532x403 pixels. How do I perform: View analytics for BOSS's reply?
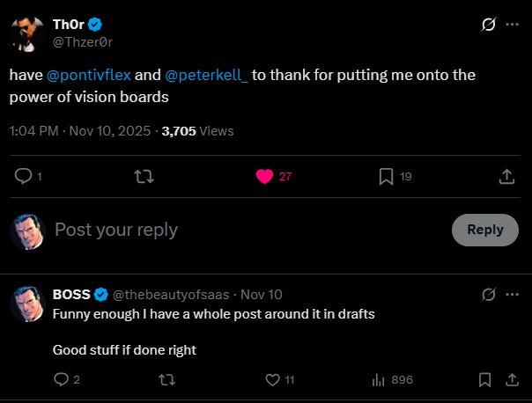pyautogui.click(x=379, y=380)
